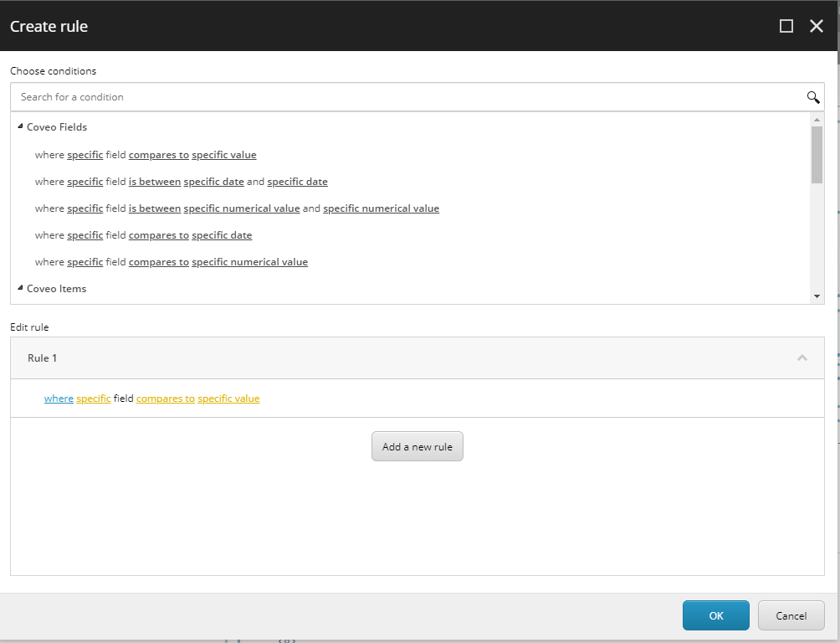
Task: Collapse the Coveo Items group
Action: (20, 288)
